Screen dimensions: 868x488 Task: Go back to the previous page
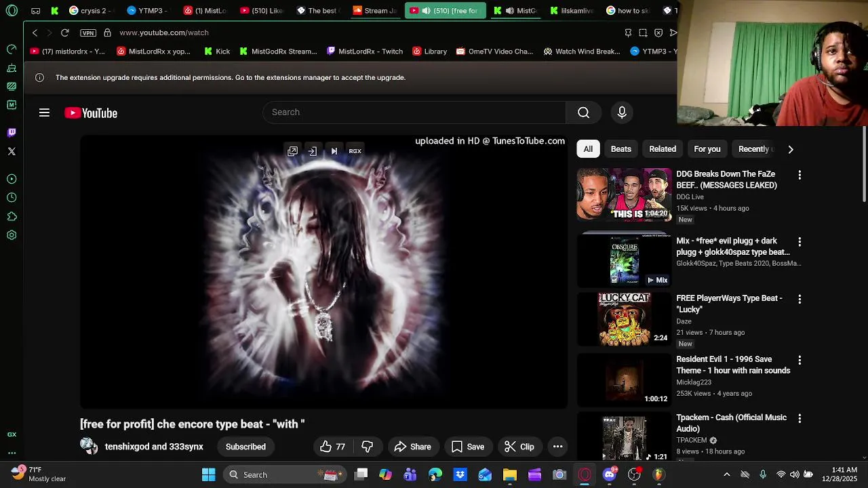tap(35, 33)
